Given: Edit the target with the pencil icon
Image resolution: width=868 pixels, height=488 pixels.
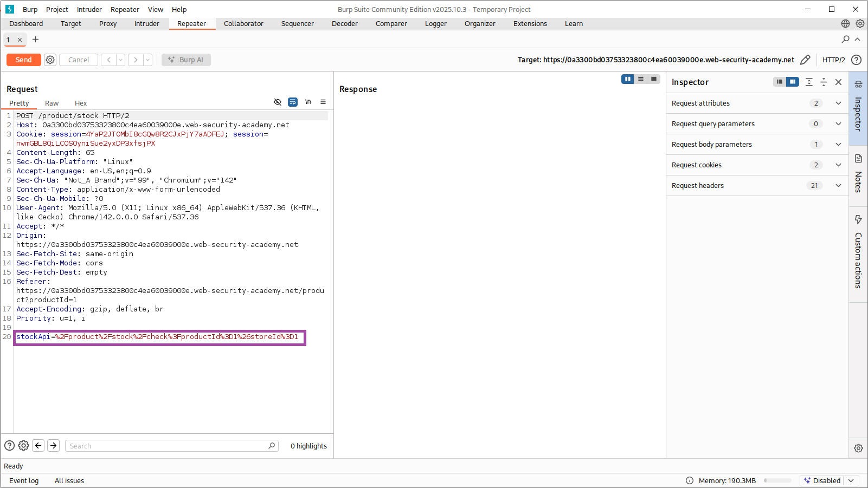Looking at the screenshot, I should coord(805,60).
